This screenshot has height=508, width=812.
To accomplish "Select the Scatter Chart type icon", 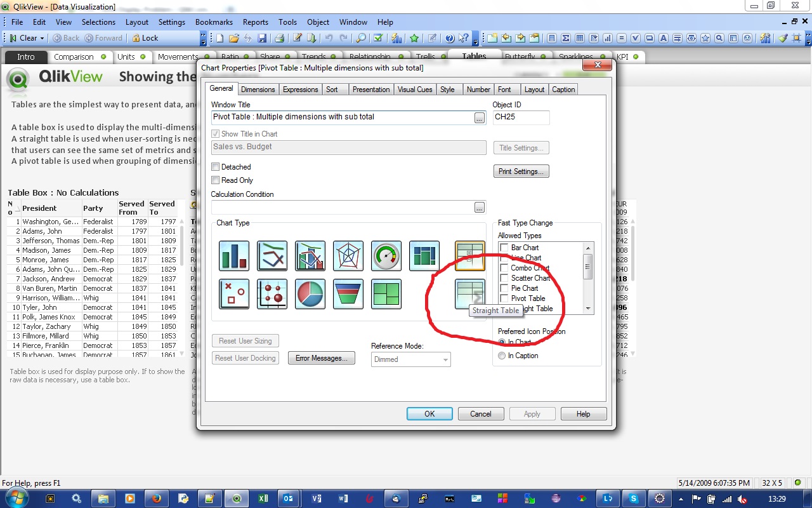I will point(234,294).
